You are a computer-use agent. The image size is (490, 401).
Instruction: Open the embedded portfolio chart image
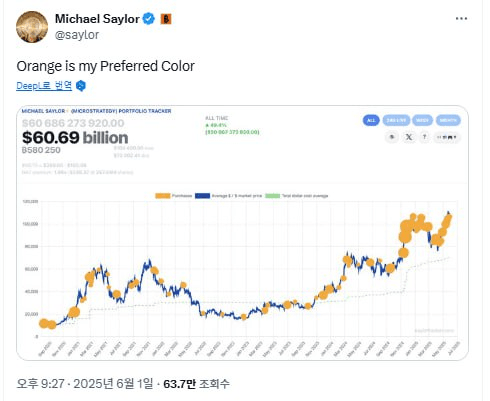click(x=242, y=233)
